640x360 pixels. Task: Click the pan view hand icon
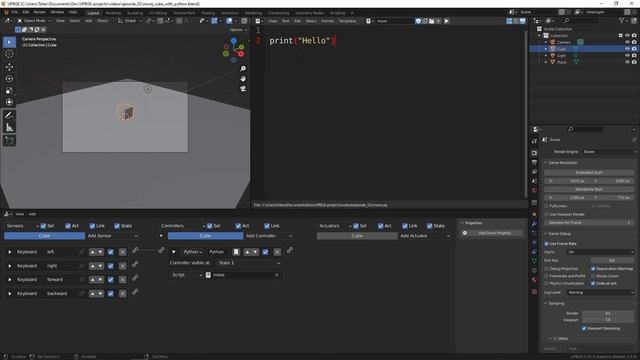click(243, 78)
